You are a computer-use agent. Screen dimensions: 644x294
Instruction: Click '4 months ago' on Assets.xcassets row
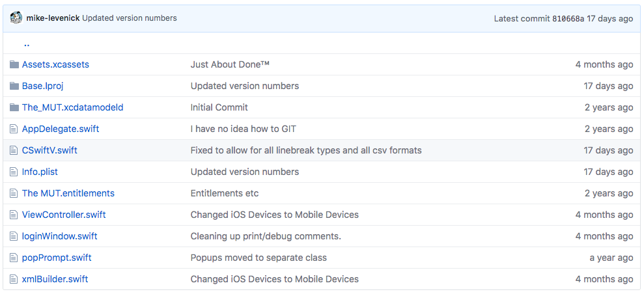(x=604, y=64)
